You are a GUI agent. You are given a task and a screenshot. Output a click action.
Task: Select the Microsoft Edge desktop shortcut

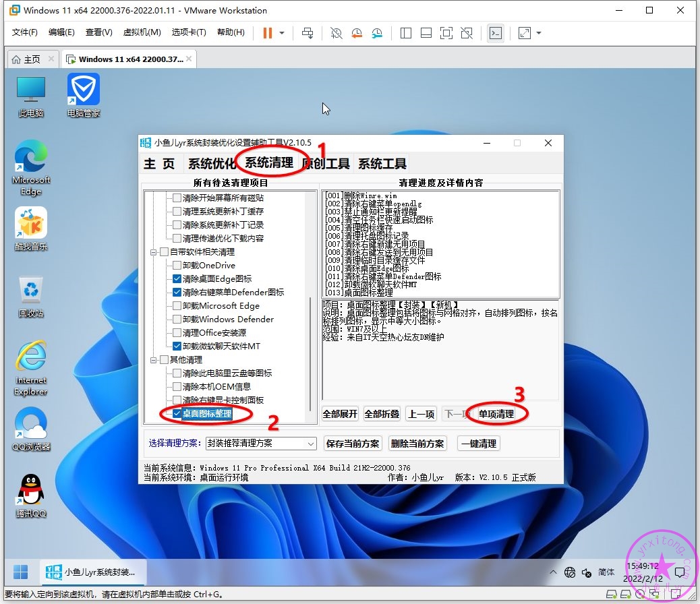(31, 168)
